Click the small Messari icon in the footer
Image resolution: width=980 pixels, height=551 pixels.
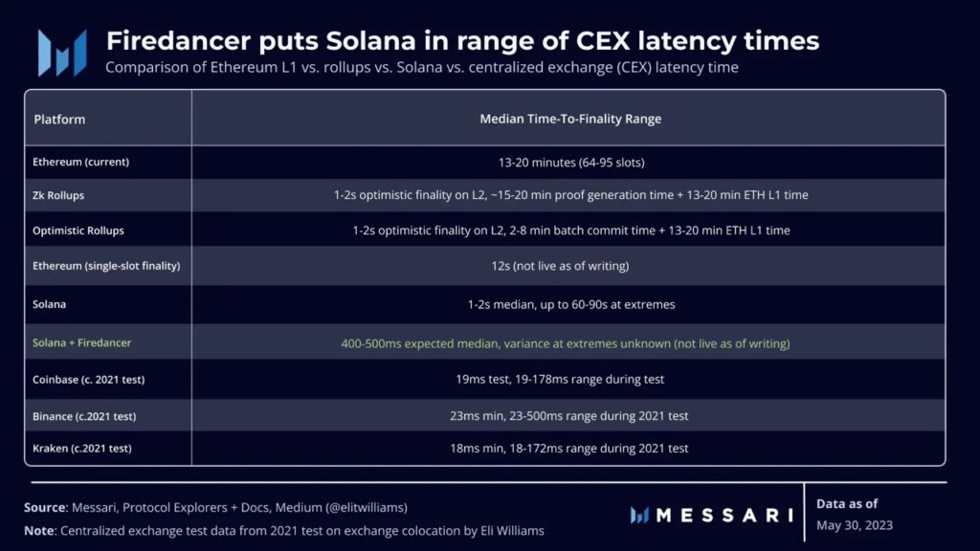(640, 515)
